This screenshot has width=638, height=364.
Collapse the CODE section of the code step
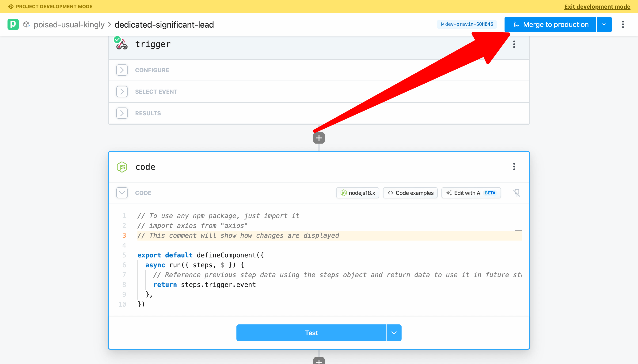[122, 193]
